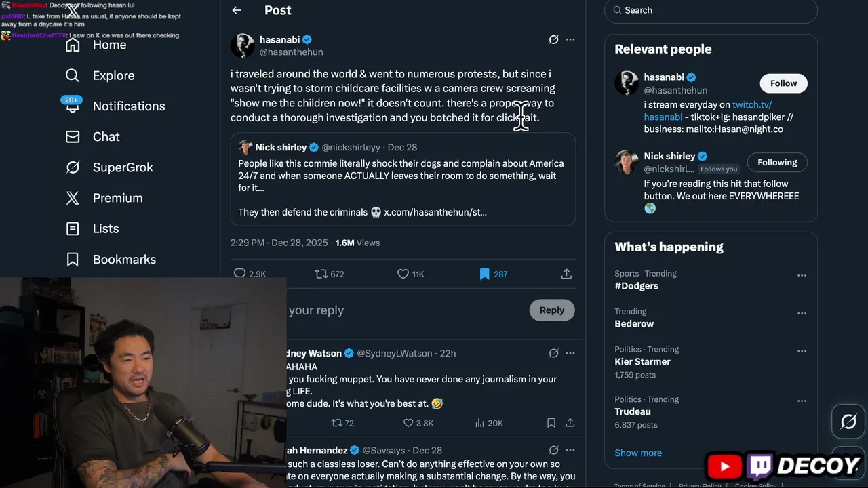
Task: Go to Notifications in the sidebar
Action: (128, 106)
